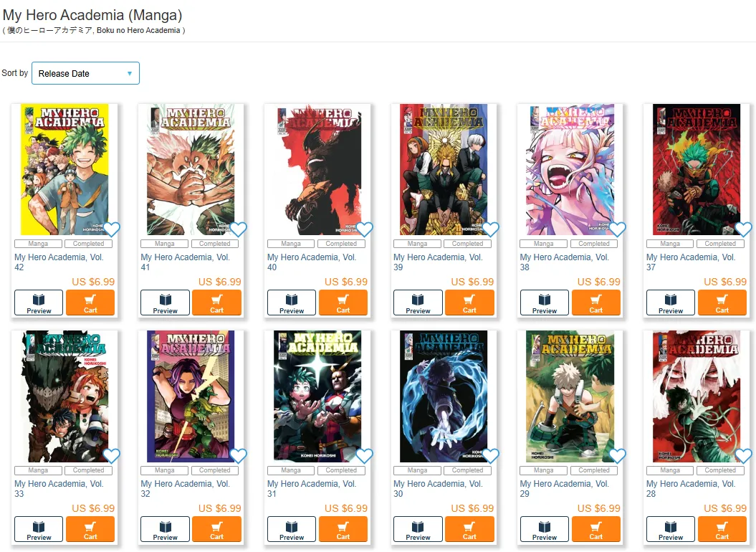Add Vol. 30 to cart
This screenshot has height=552, width=756.
[469, 529]
